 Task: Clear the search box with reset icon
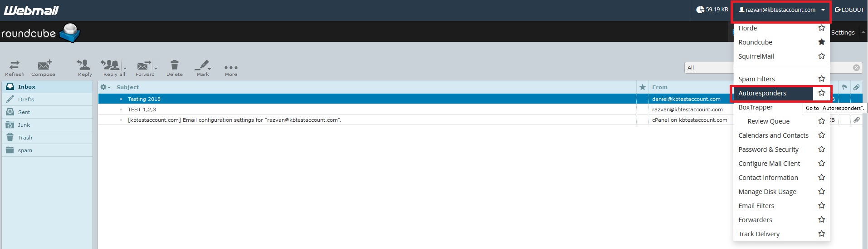pos(856,68)
